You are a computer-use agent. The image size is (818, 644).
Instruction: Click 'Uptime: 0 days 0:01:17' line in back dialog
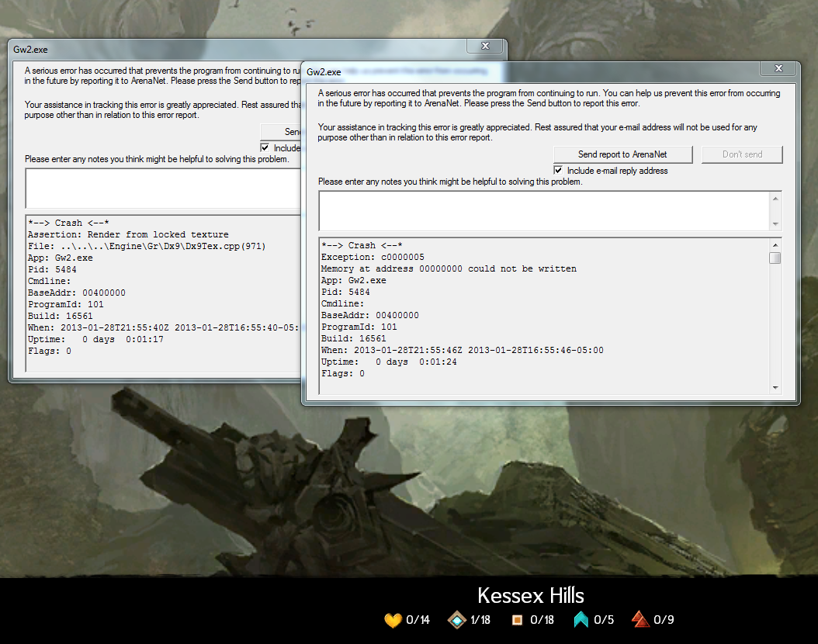coord(95,340)
